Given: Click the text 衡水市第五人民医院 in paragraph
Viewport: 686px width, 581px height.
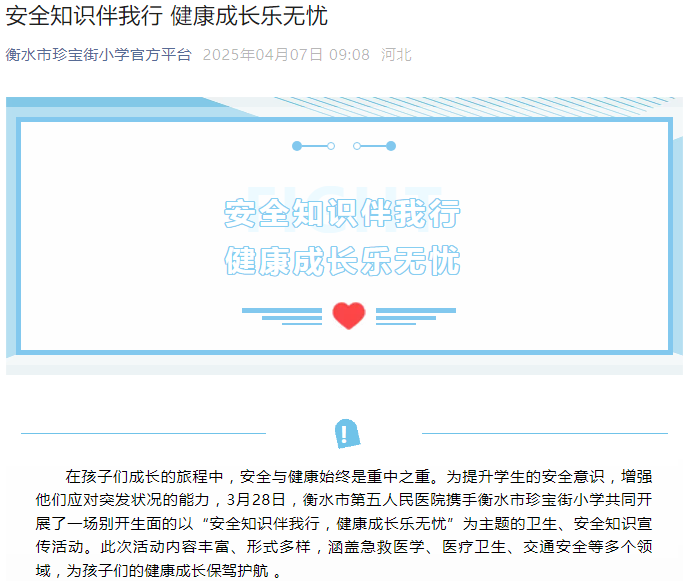Looking at the screenshot, I should pos(374,500).
